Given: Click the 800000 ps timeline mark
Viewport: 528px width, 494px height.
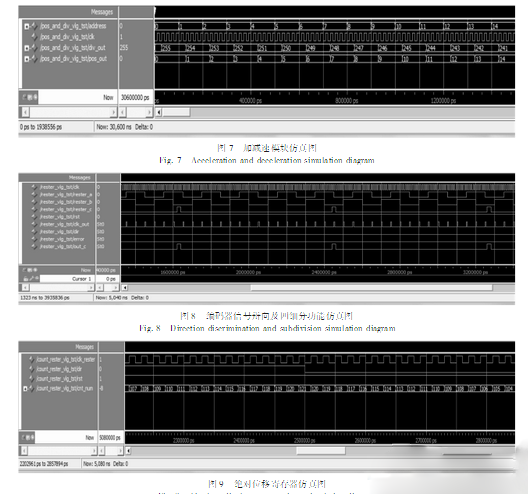Looking at the screenshot, I should pyautogui.click(x=347, y=101).
